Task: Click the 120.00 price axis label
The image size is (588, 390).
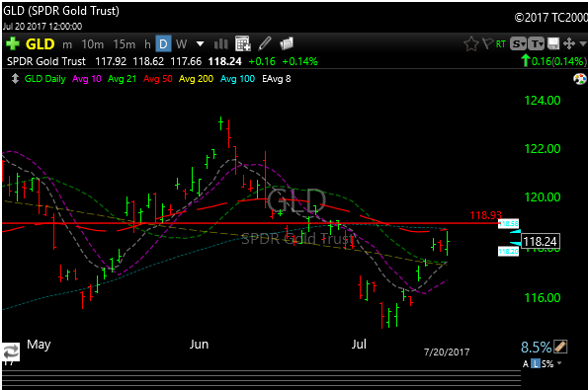Action: [543, 197]
